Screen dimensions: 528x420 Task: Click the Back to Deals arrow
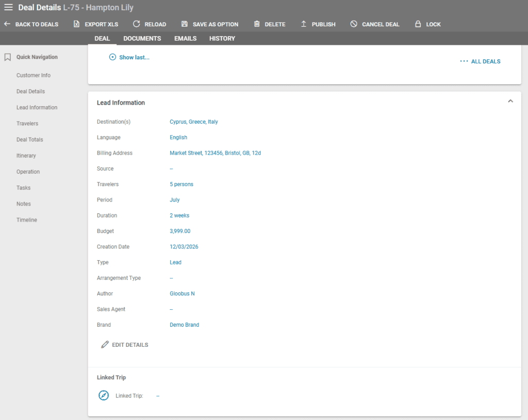point(7,24)
